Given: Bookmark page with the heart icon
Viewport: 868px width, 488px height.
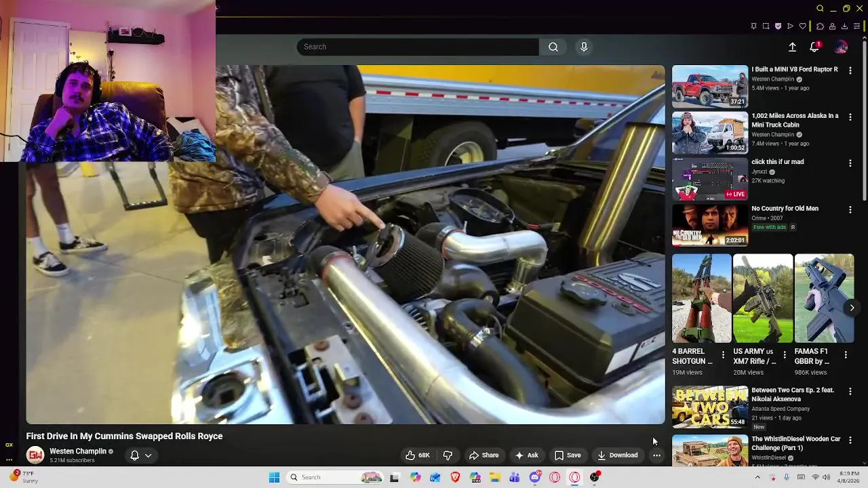Looking at the screenshot, I should 803,26.
